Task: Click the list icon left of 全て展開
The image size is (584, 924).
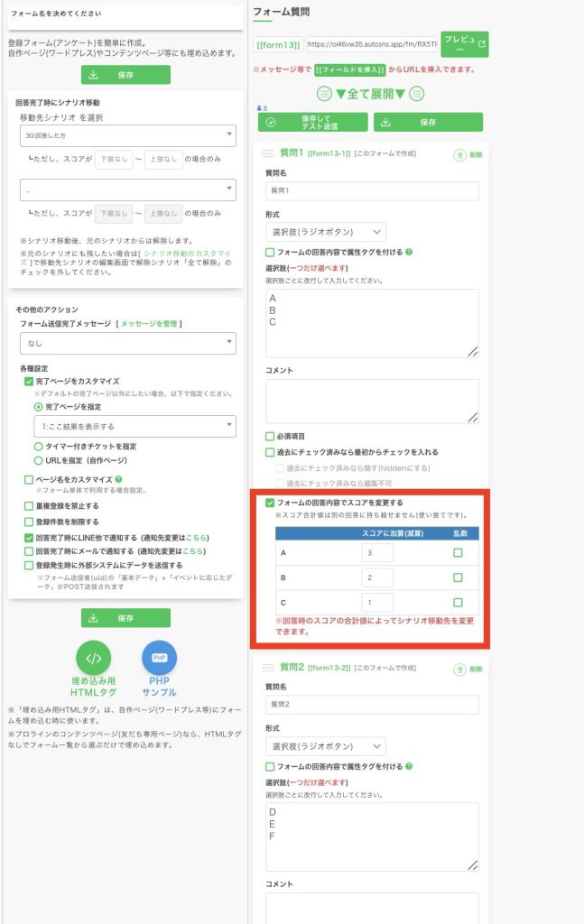Action: (x=324, y=94)
